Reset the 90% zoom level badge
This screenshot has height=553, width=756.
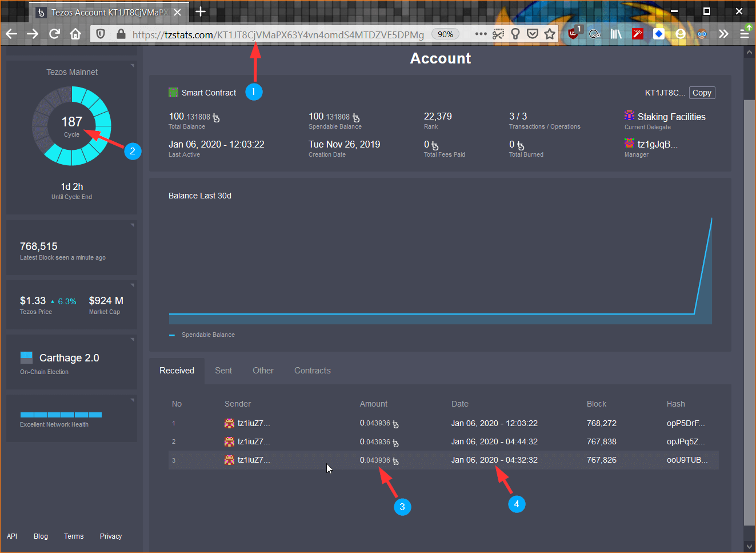coord(445,34)
